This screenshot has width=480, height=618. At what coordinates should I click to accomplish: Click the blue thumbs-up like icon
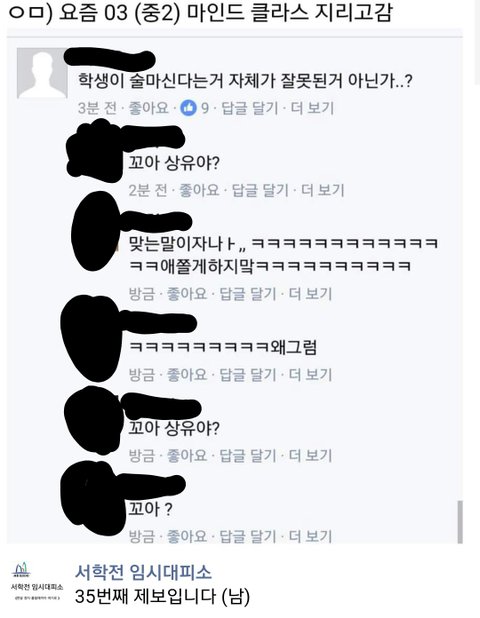click(188, 108)
